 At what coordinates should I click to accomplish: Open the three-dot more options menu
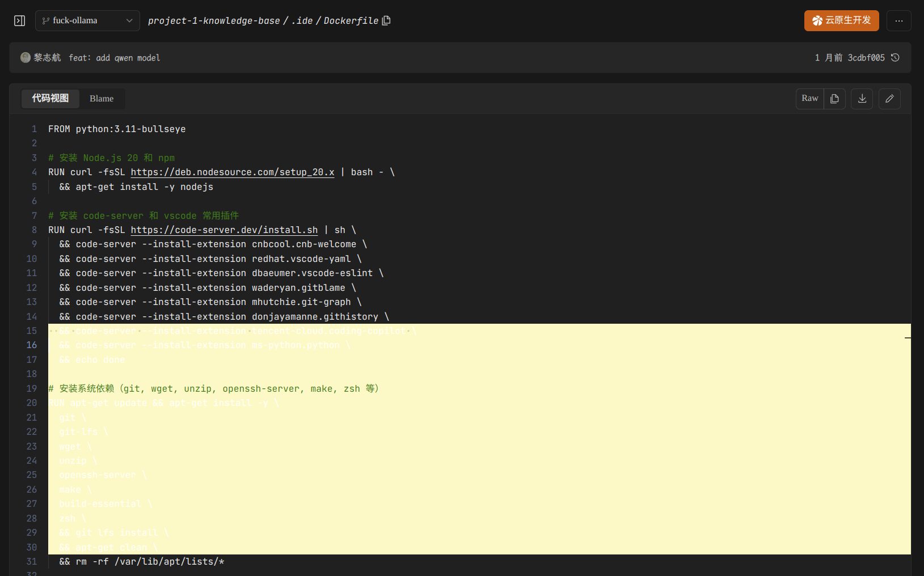[898, 21]
